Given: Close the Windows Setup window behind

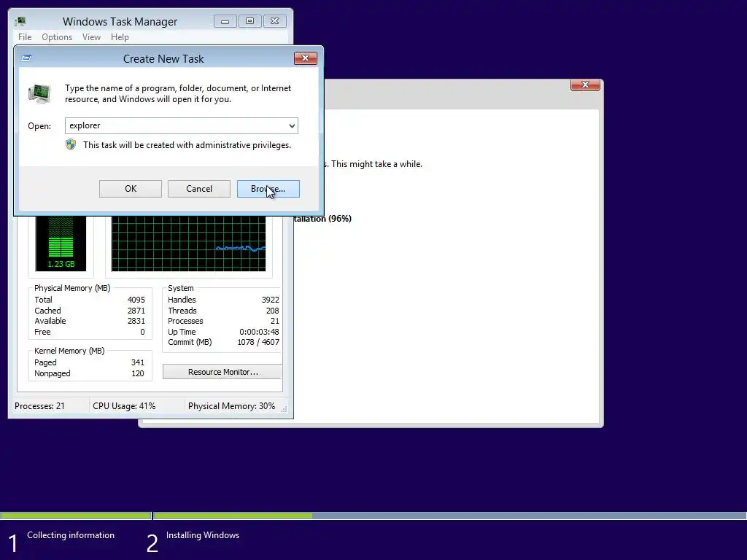Looking at the screenshot, I should coord(585,85).
